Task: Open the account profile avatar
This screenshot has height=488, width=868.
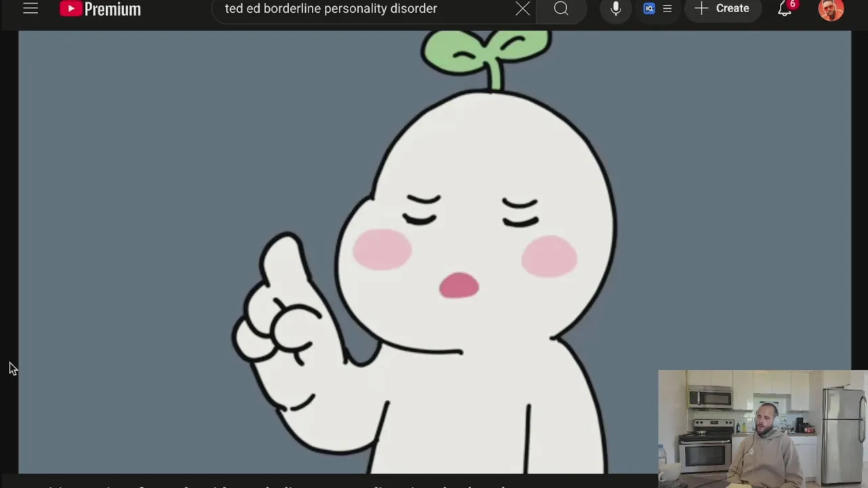Action: [831, 9]
